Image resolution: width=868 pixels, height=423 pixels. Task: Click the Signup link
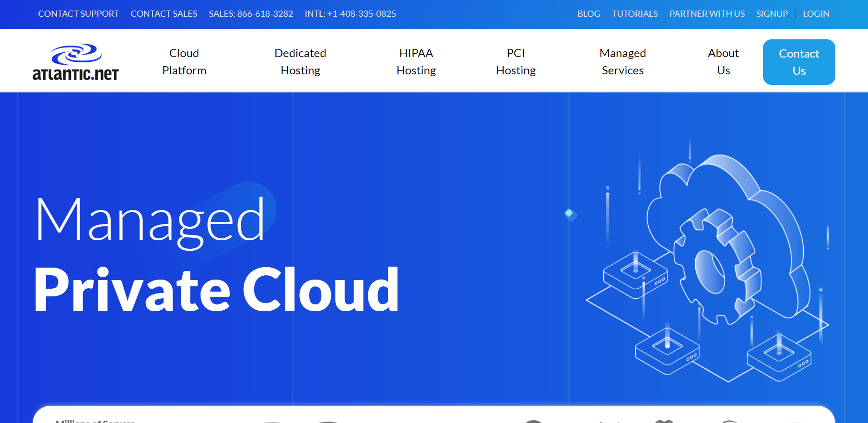(772, 14)
